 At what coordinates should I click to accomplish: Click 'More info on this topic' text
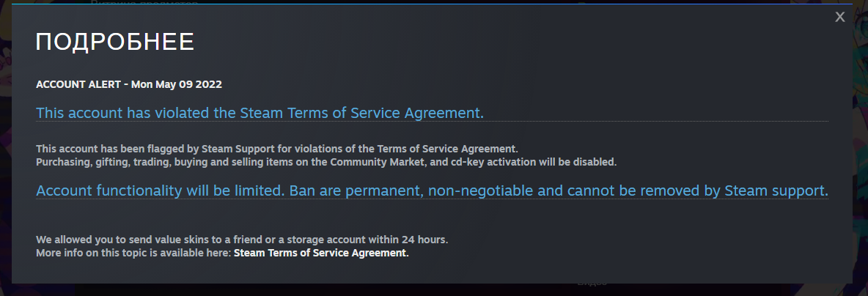(133, 253)
